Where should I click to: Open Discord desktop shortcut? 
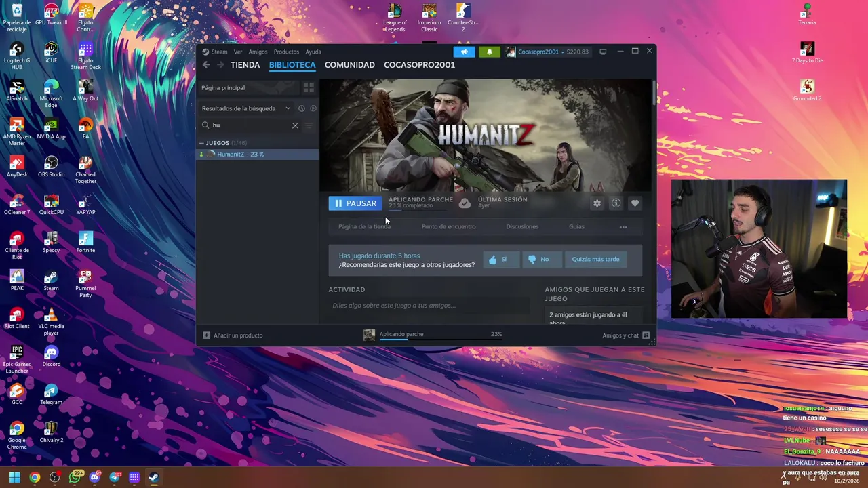pos(51,357)
